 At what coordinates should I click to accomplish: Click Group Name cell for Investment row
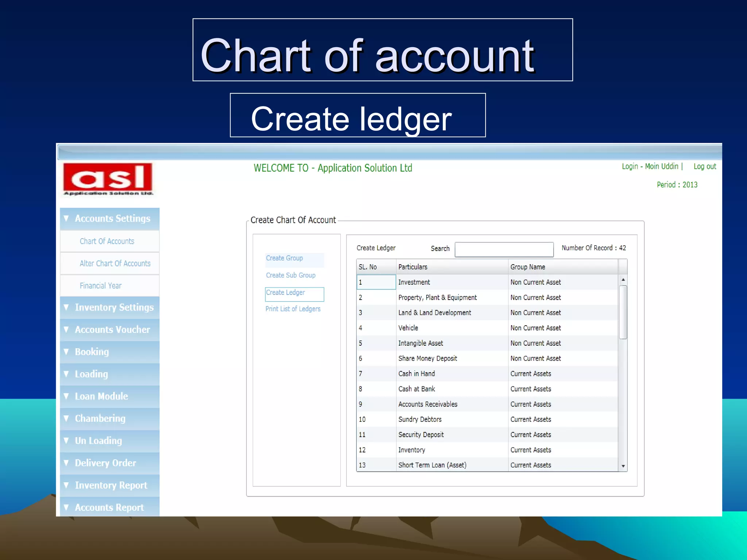click(563, 282)
